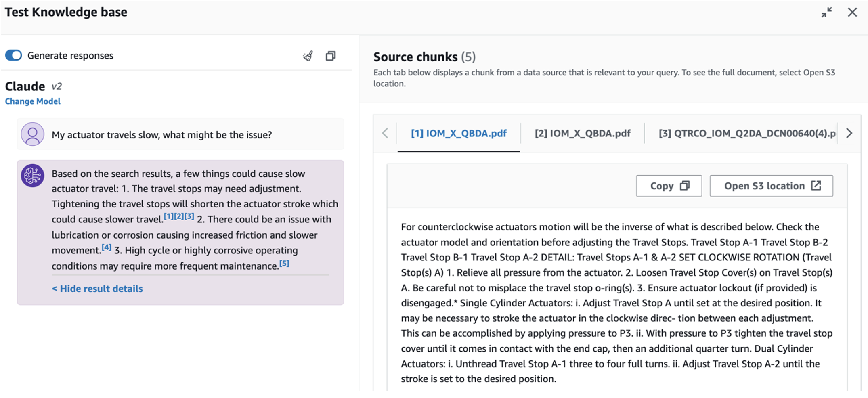This screenshot has height=398, width=868.
Task: Click the clear chat broom icon
Action: pos(308,56)
